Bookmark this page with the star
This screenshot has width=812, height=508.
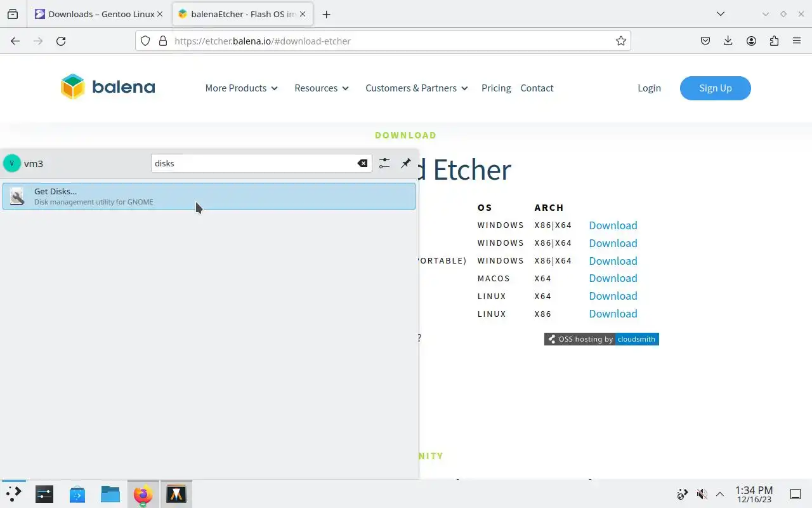click(x=621, y=41)
